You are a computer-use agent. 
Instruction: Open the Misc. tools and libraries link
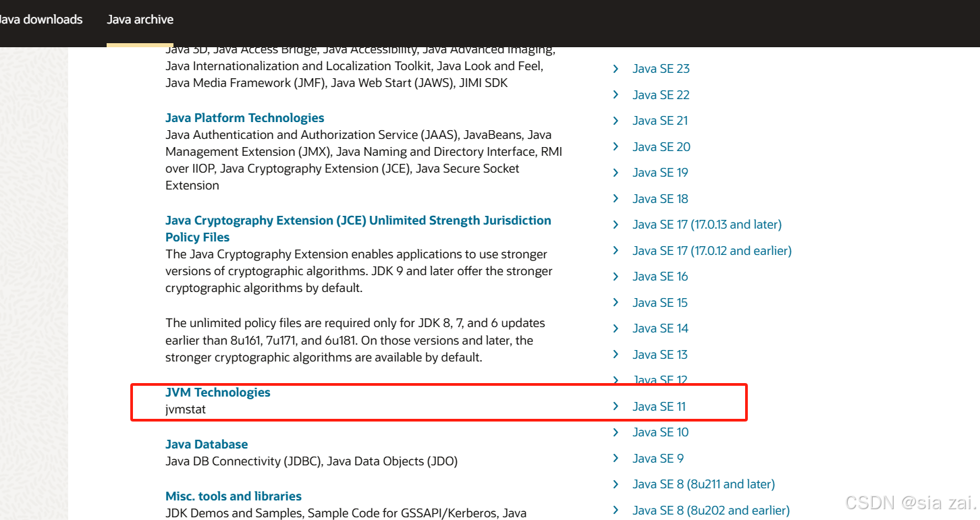point(234,496)
